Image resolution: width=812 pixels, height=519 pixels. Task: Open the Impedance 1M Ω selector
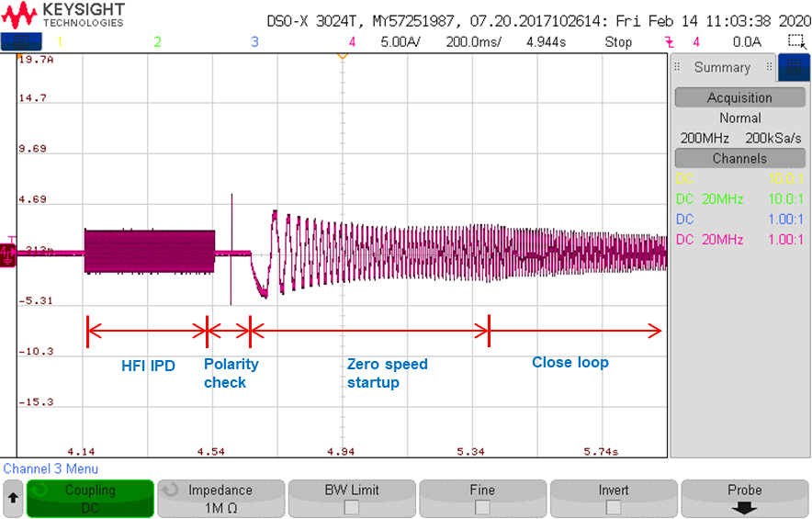(220, 498)
